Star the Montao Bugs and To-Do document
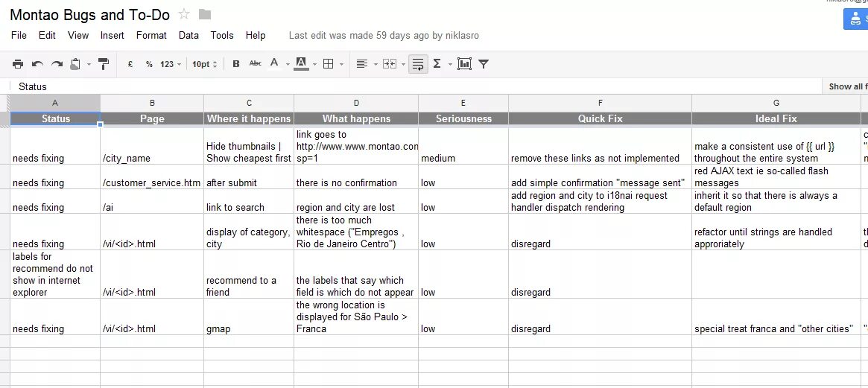 click(184, 14)
